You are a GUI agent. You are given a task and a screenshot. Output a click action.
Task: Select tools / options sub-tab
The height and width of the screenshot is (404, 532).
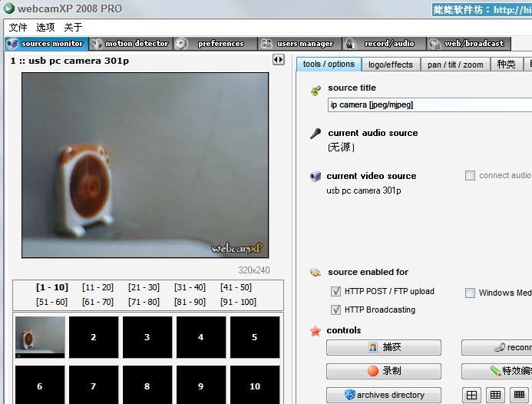pyautogui.click(x=329, y=65)
